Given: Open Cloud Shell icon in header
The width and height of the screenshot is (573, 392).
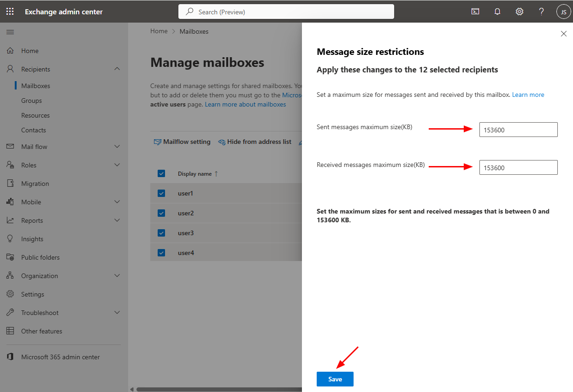Looking at the screenshot, I should tap(475, 12).
